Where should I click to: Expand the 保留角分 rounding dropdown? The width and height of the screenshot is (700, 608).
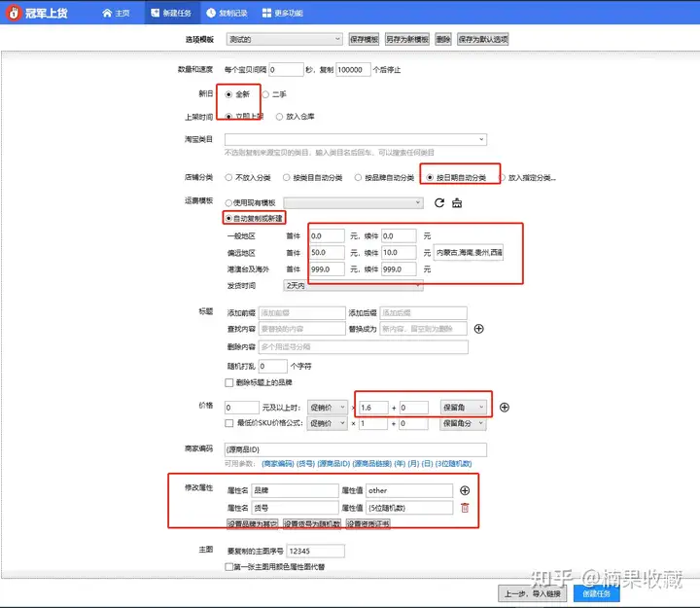[463, 423]
